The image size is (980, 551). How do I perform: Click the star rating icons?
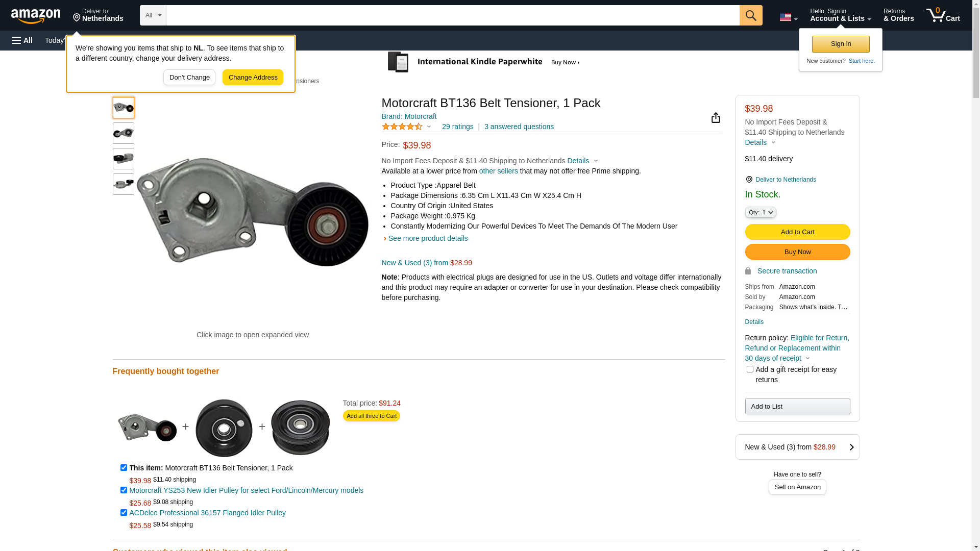pyautogui.click(x=402, y=127)
